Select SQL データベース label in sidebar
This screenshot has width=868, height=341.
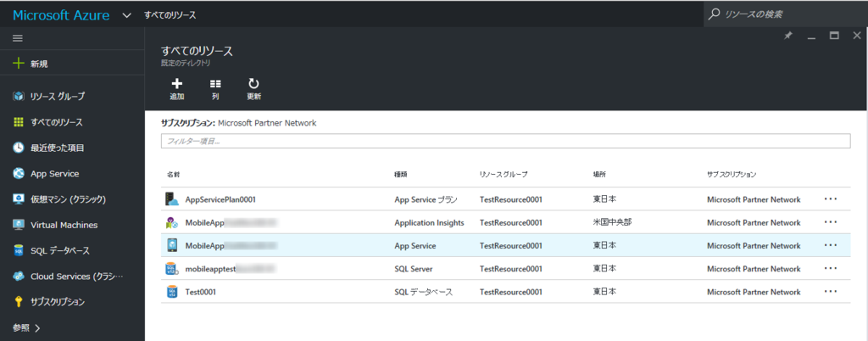coord(60,251)
